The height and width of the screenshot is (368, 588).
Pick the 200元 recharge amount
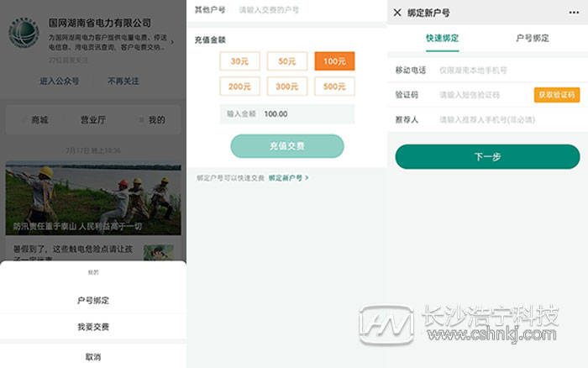pos(239,87)
